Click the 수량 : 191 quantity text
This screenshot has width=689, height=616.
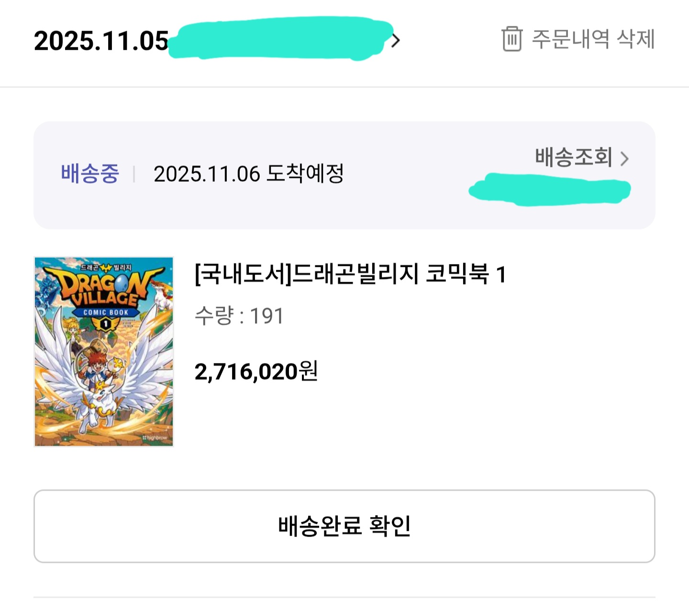pos(239,316)
